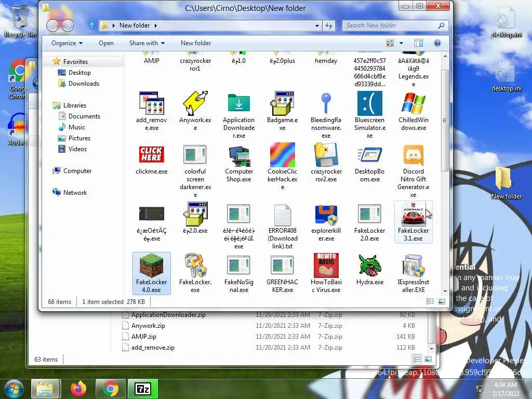532x399 pixels.
Task: Click New folder toolbar button
Action: coord(196,43)
